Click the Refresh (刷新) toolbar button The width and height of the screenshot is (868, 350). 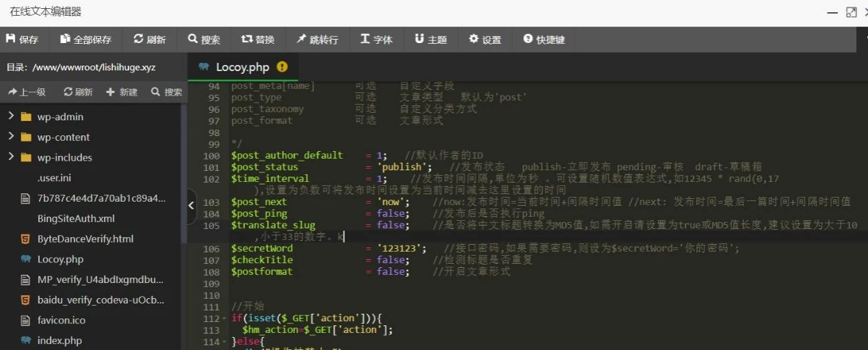point(150,40)
